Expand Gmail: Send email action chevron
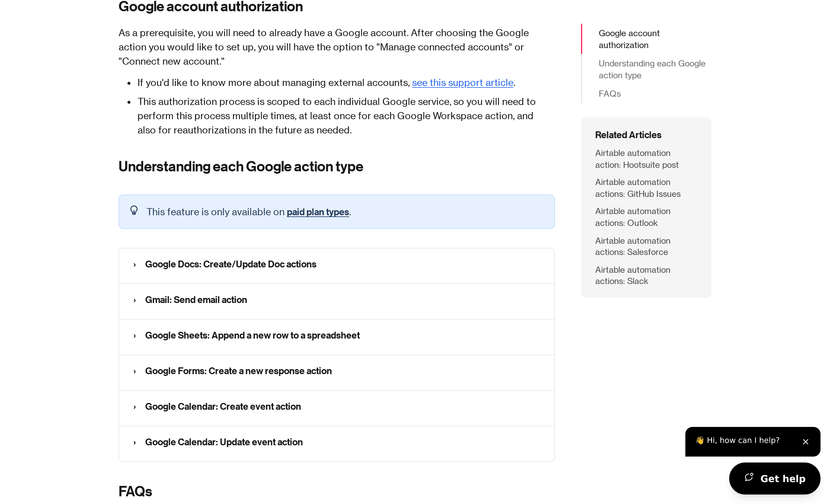 [x=135, y=301]
